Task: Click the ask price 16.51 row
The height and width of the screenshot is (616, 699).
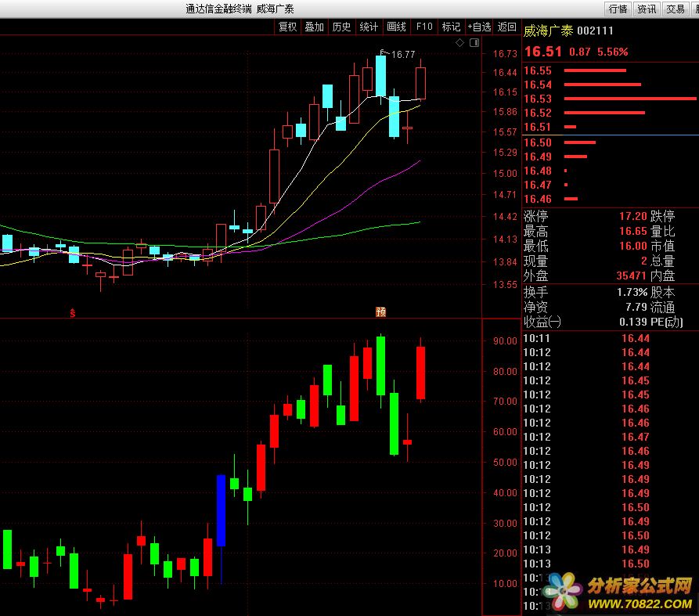Action: click(611, 127)
